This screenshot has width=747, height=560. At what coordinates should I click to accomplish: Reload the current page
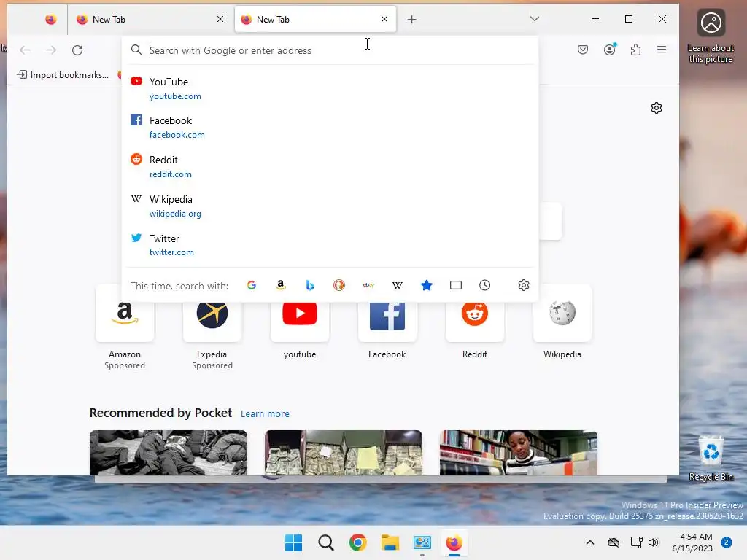[x=77, y=50]
